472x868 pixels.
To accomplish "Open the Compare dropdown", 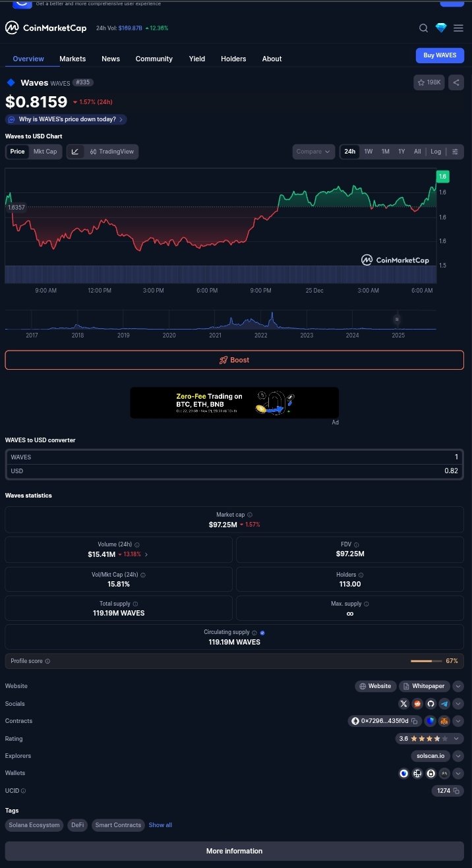I will (x=313, y=152).
